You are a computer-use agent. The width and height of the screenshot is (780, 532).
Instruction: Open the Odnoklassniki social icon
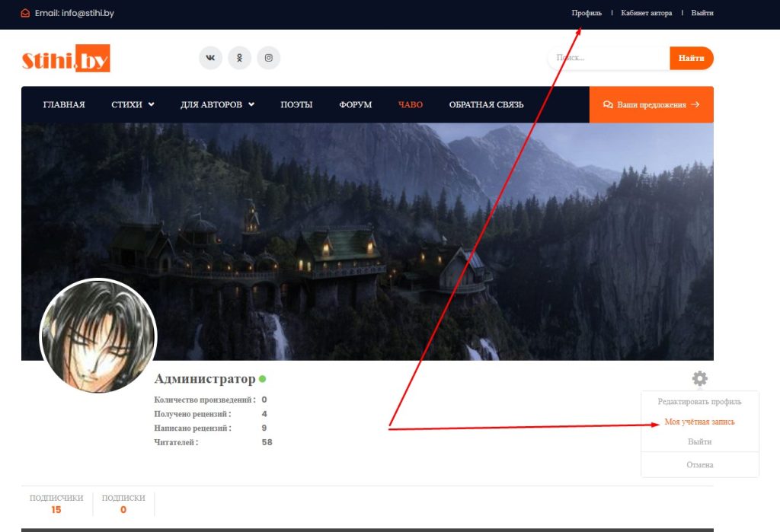(x=239, y=58)
